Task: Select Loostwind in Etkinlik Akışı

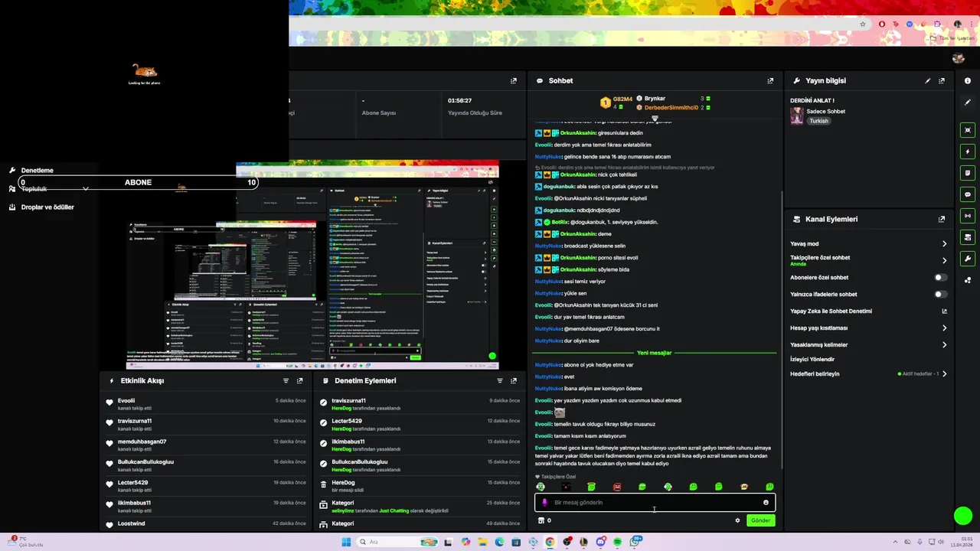Action: (131, 523)
